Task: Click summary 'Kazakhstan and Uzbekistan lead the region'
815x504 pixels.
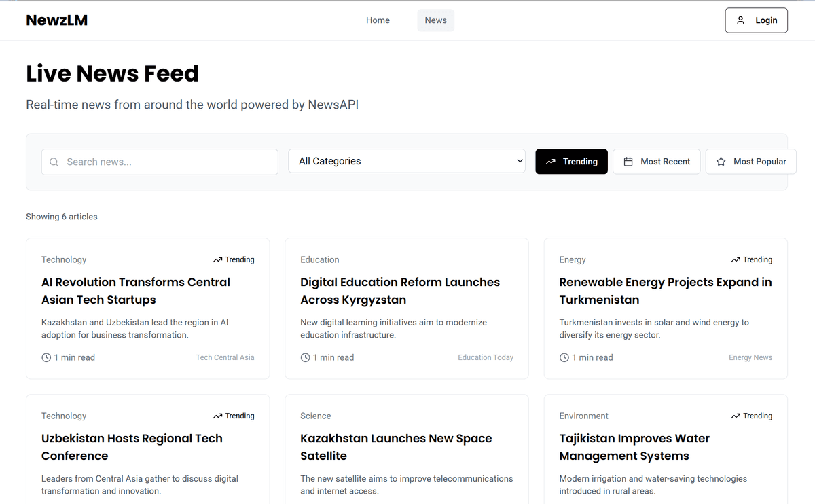Action: tap(135, 329)
